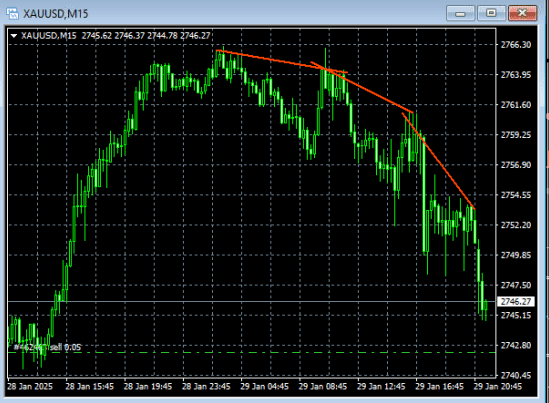
Task: Maximize the XAUUSD,M15 chart window
Action: (491, 14)
